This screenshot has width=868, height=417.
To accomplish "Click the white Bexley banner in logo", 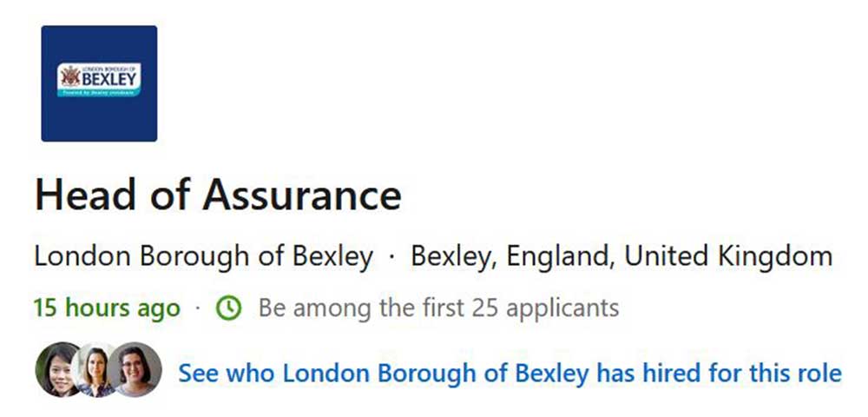I will [99, 79].
